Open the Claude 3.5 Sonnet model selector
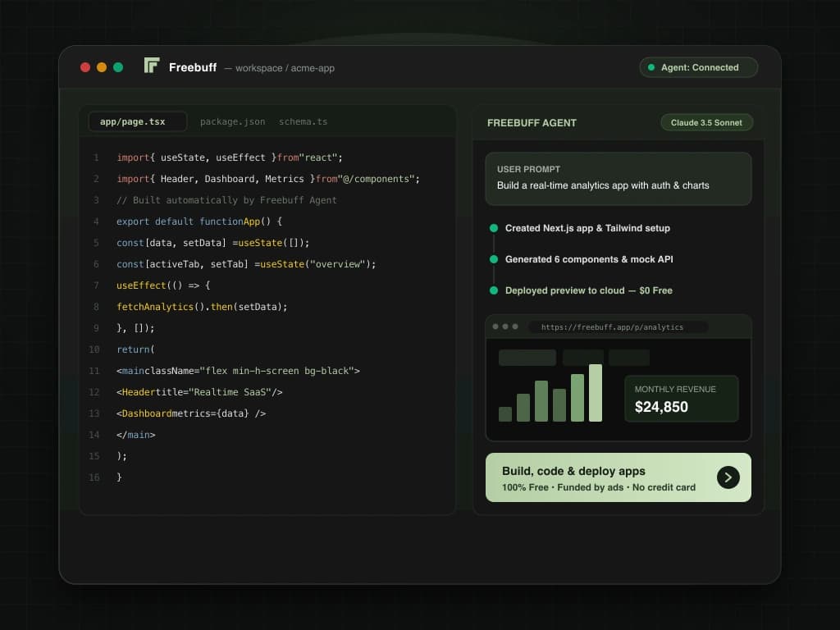The height and width of the screenshot is (630, 840). click(706, 123)
